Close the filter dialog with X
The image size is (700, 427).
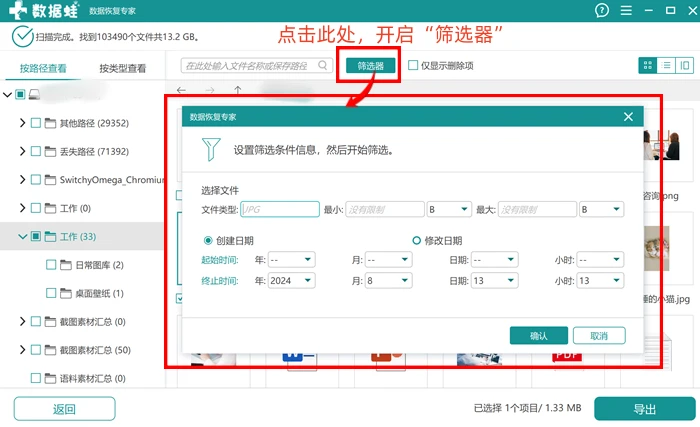tap(628, 117)
